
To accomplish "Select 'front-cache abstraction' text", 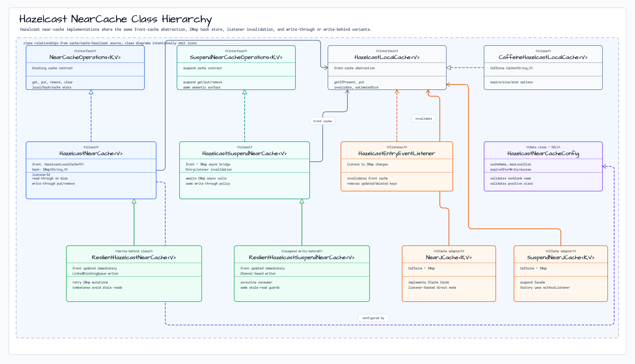I will tap(354, 68).
